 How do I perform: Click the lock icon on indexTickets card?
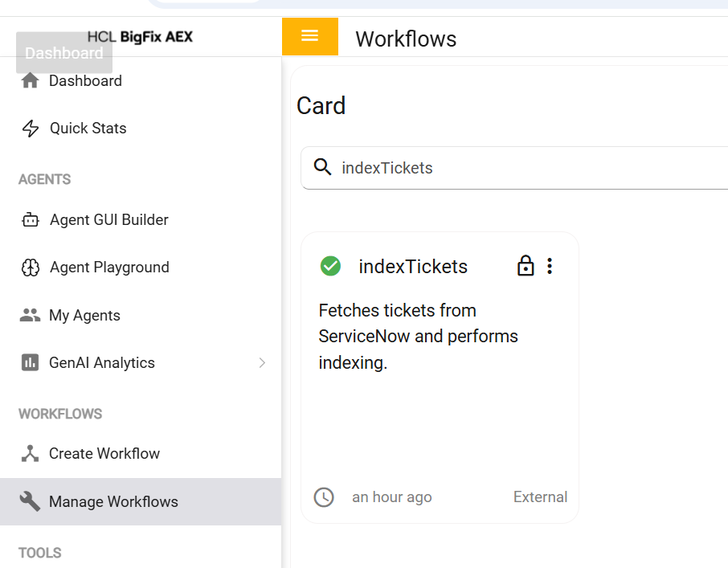[526, 266]
